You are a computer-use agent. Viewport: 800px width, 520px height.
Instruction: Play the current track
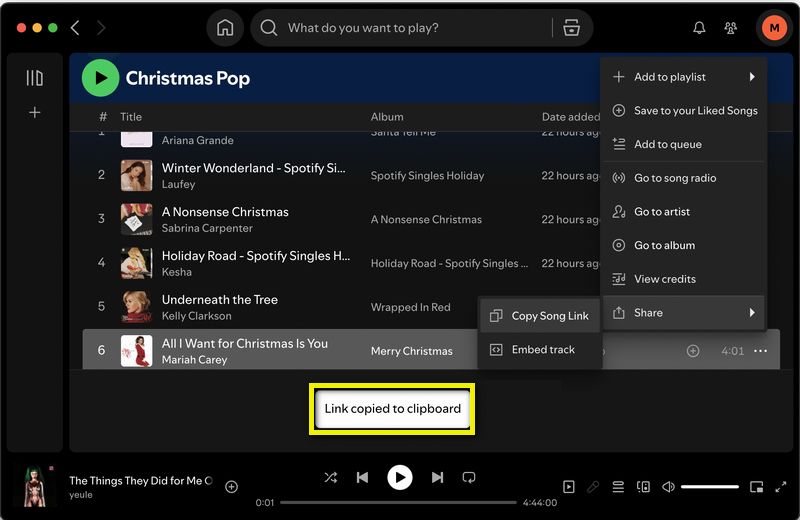click(x=399, y=478)
